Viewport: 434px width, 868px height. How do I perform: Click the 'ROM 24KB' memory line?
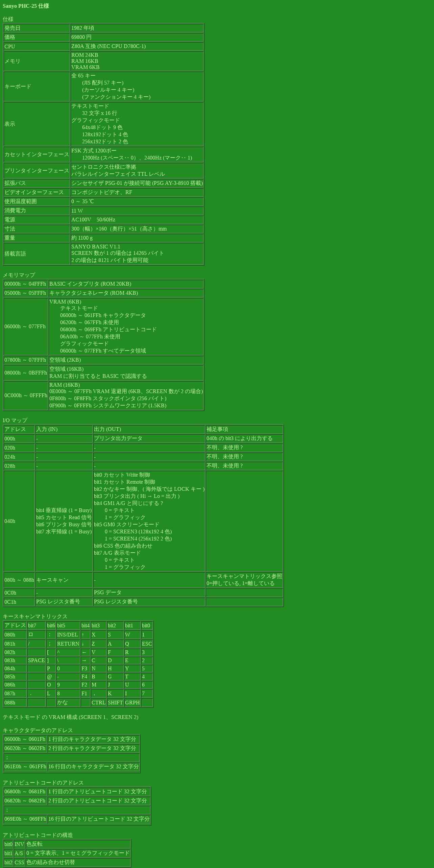tap(85, 55)
